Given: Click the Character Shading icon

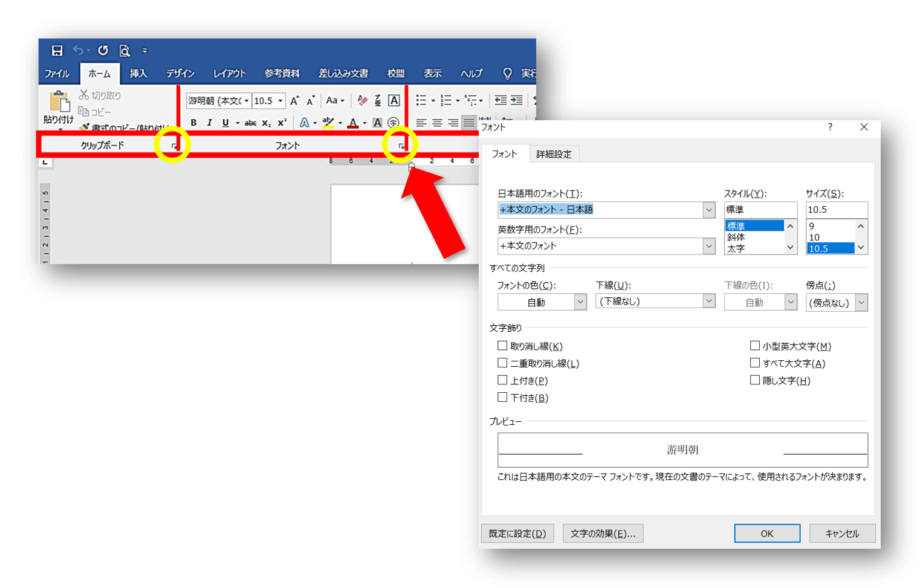Looking at the screenshot, I should pos(377,123).
